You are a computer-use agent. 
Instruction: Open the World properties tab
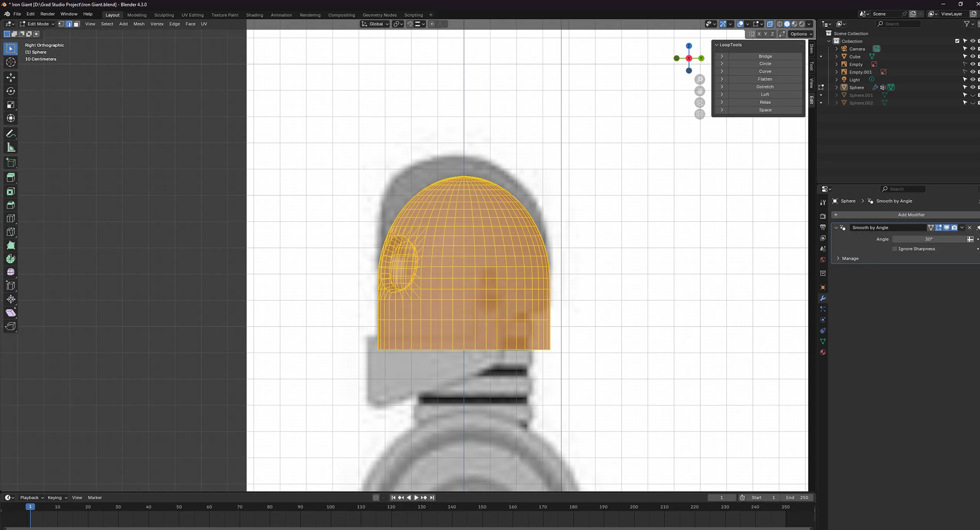coord(823,260)
